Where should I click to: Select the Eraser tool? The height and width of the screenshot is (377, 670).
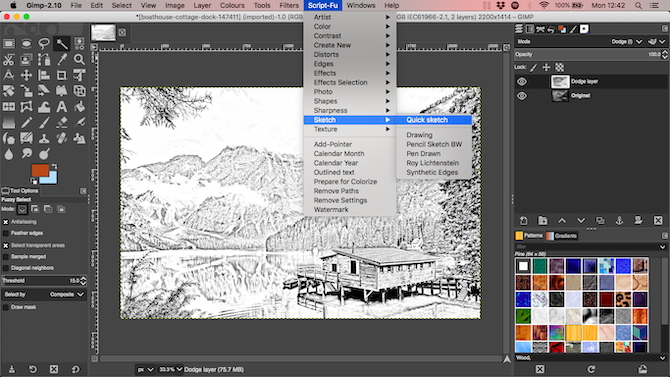tap(62, 123)
